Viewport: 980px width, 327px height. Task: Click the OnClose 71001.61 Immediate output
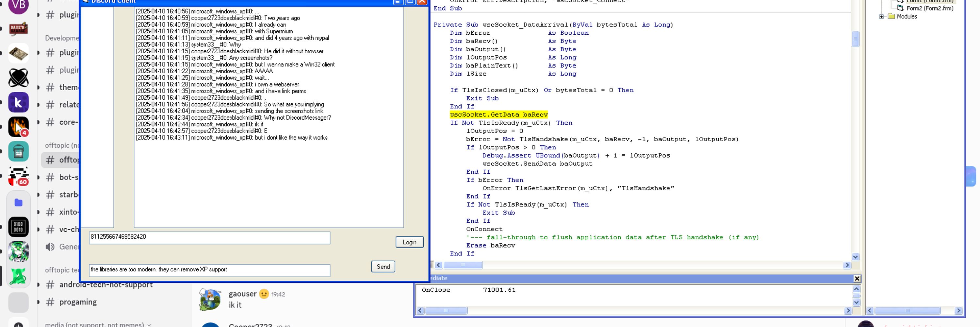[x=469, y=290]
